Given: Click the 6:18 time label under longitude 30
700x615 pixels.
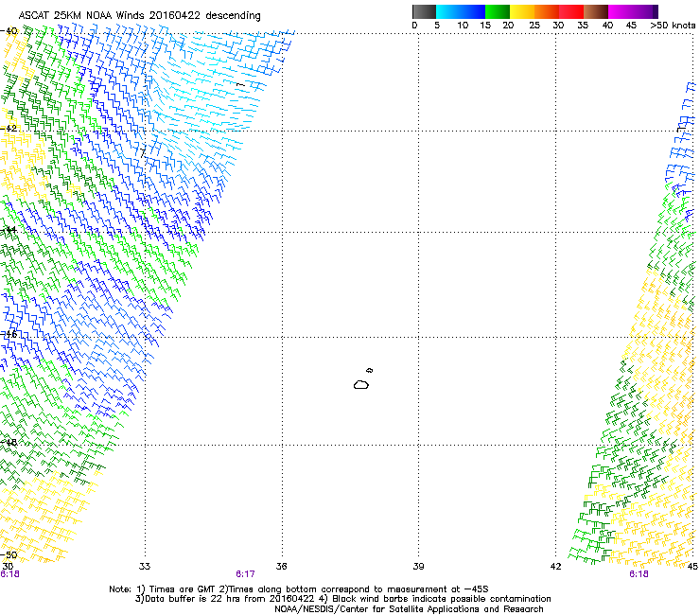Looking at the screenshot, I should (9, 574).
